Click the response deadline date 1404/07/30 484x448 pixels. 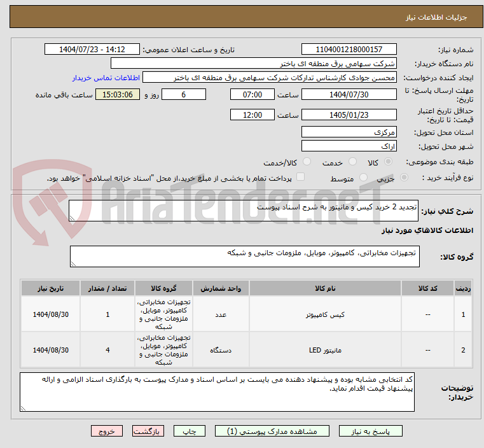pos(349,94)
